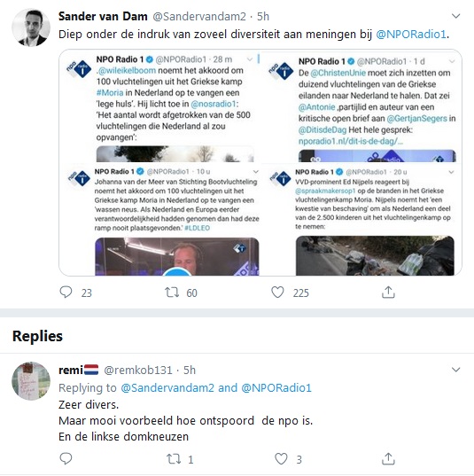Open Sander van Dam's tweet options chevron
This screenshot has width=474, height=476.
click(x=455, y=16)
